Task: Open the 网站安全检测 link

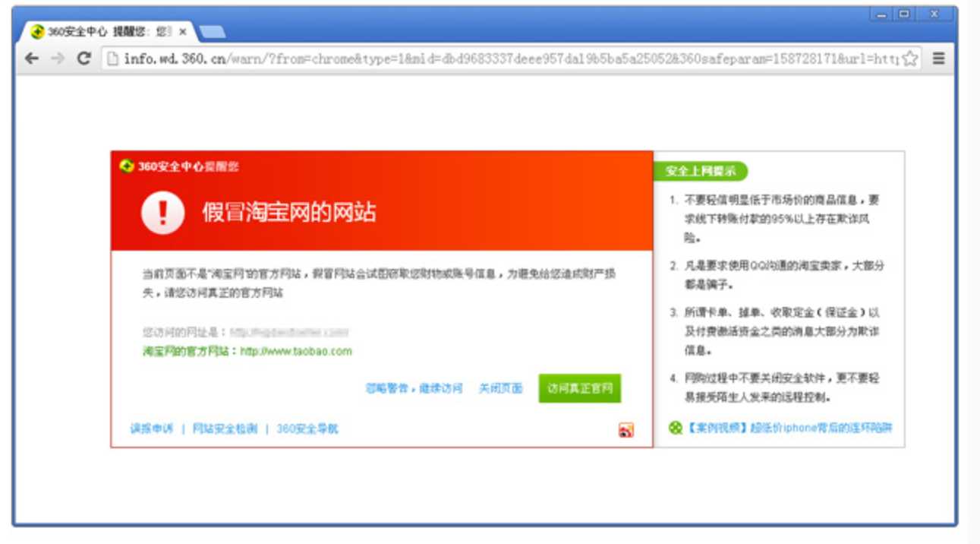Action: 225,429
